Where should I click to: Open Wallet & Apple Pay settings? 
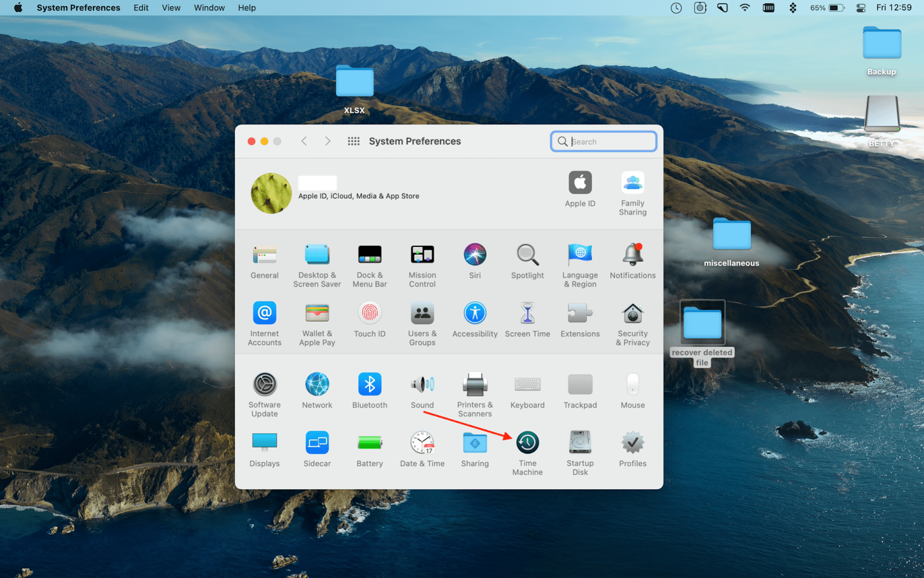[x=317, y=324]
